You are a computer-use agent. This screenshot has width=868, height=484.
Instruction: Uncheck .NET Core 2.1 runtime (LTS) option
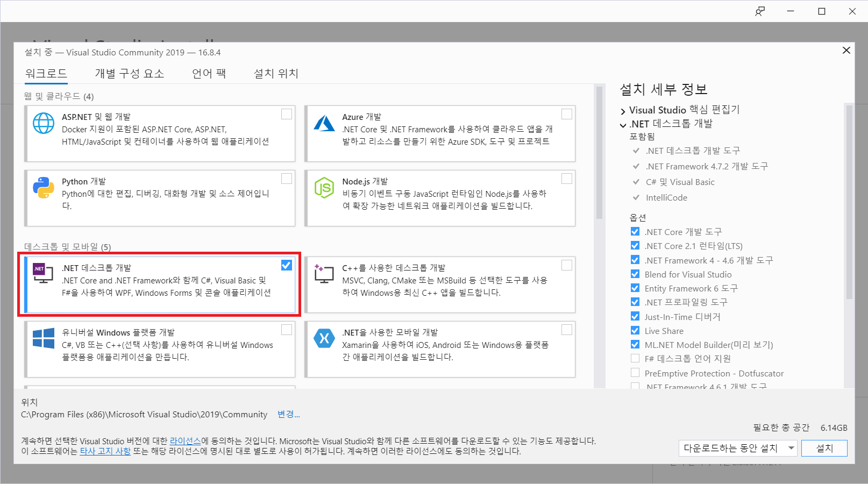coord(635,245)
